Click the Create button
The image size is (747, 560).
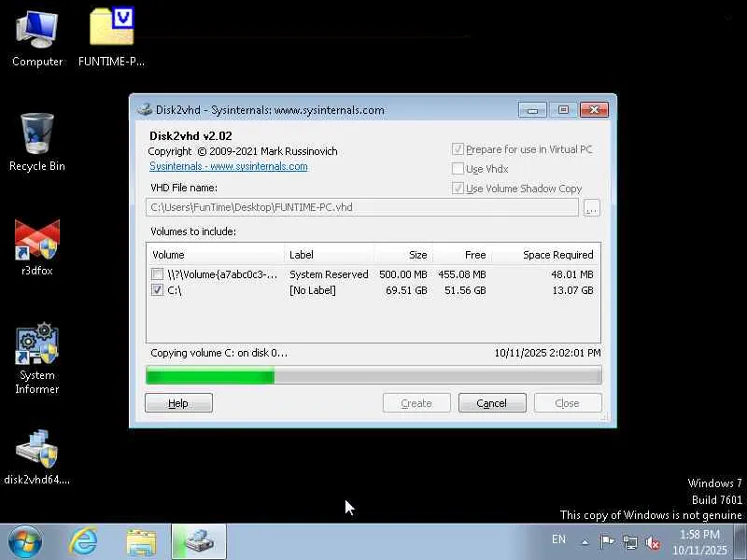coord(416,403)
